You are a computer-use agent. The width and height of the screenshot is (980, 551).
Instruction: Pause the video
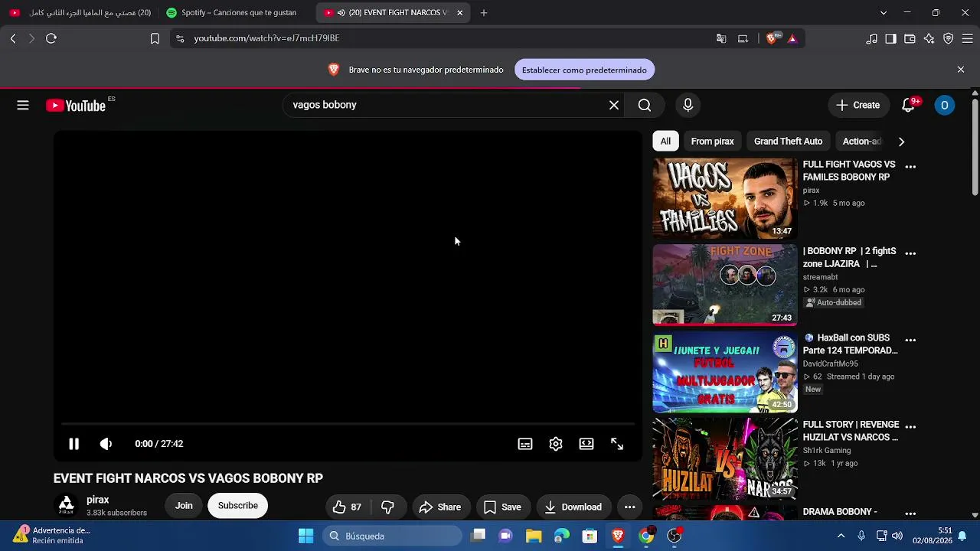(x=73, y=444)
